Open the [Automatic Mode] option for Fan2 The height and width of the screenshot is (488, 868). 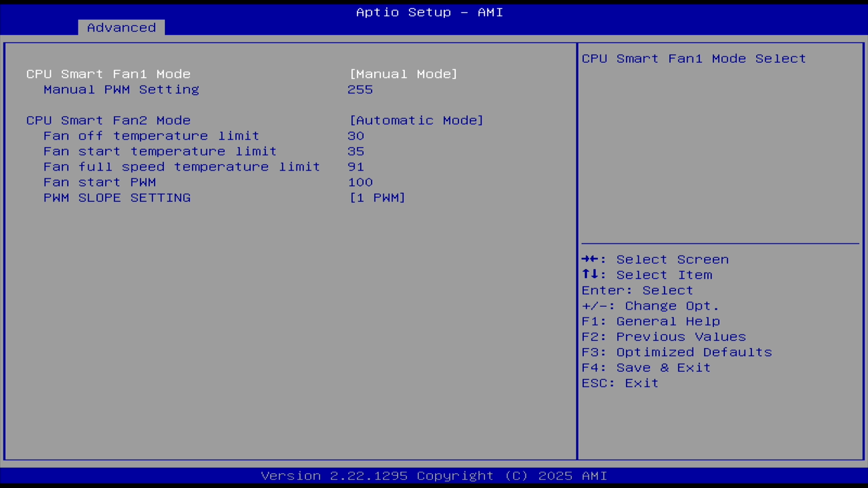[x=416, y=121]
